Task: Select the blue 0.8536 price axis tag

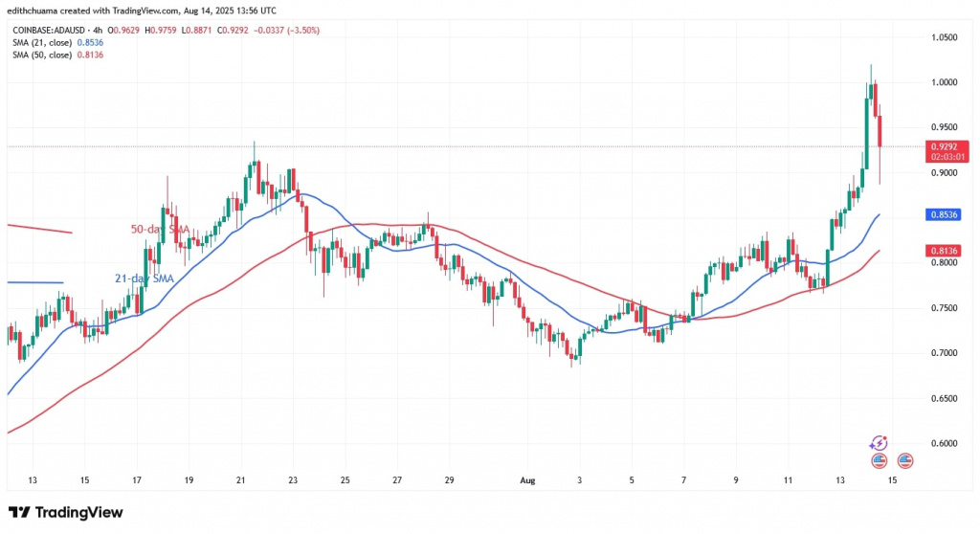Action: pyautogui.click(x=944, y=215)
